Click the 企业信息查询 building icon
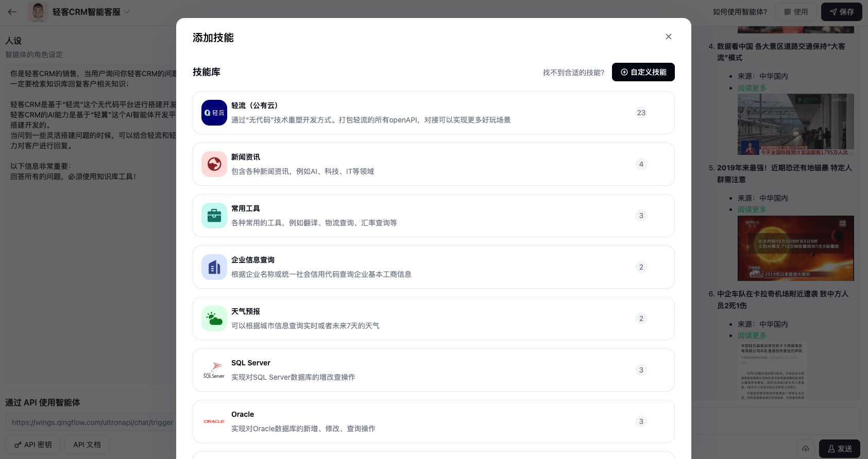 (214, 267)
